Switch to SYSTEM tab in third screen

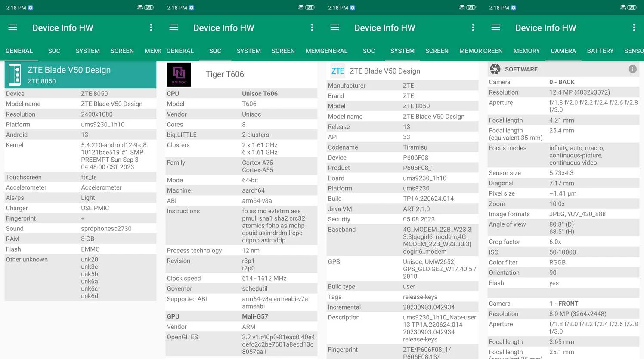pos(402,51)
